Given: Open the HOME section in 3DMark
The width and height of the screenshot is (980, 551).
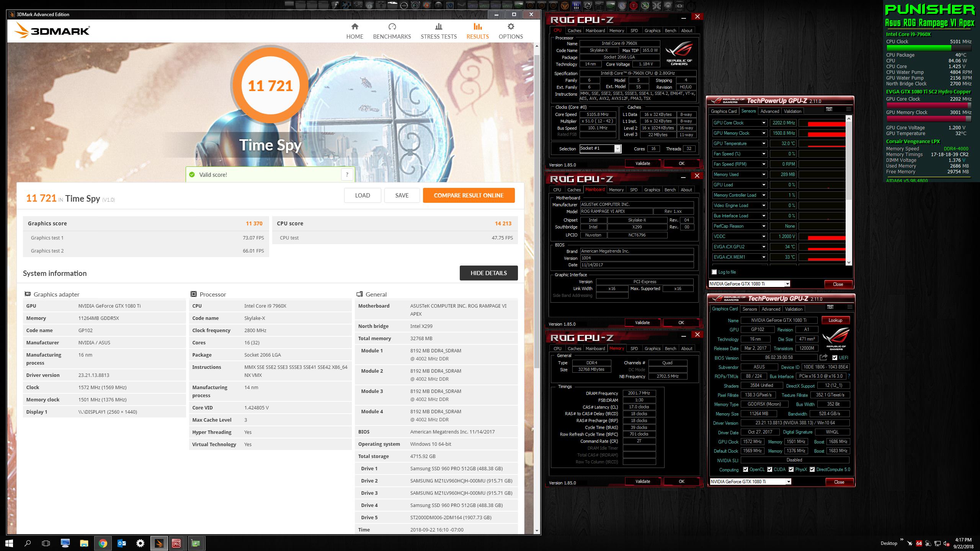Looking at the screenshot, I should 354,31.
